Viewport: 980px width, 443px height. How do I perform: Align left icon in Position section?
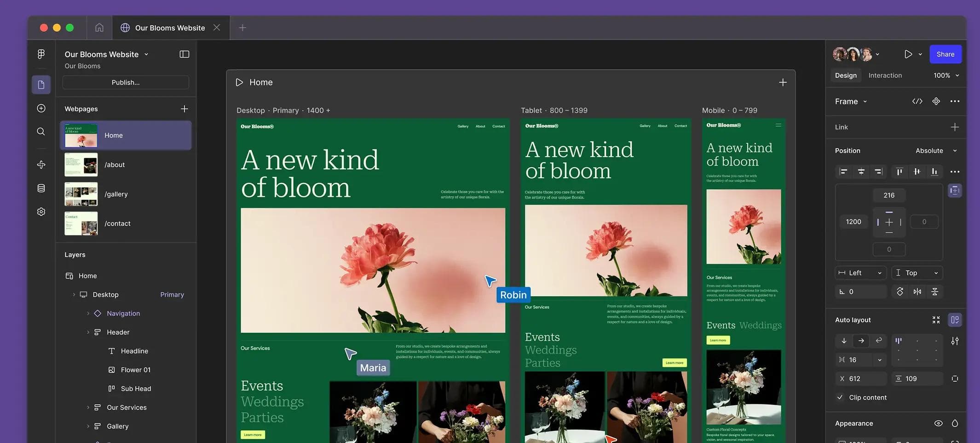(x=843, y=172)
